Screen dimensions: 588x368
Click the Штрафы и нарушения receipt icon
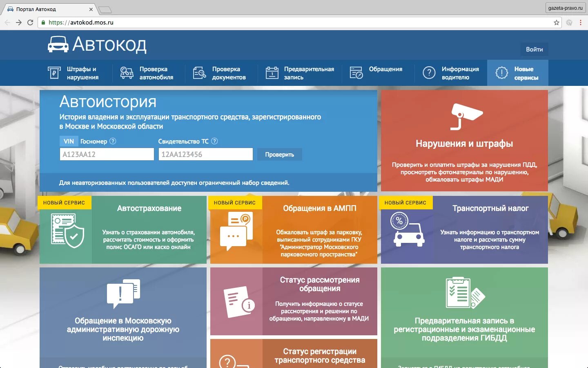(x=54, y=73)
